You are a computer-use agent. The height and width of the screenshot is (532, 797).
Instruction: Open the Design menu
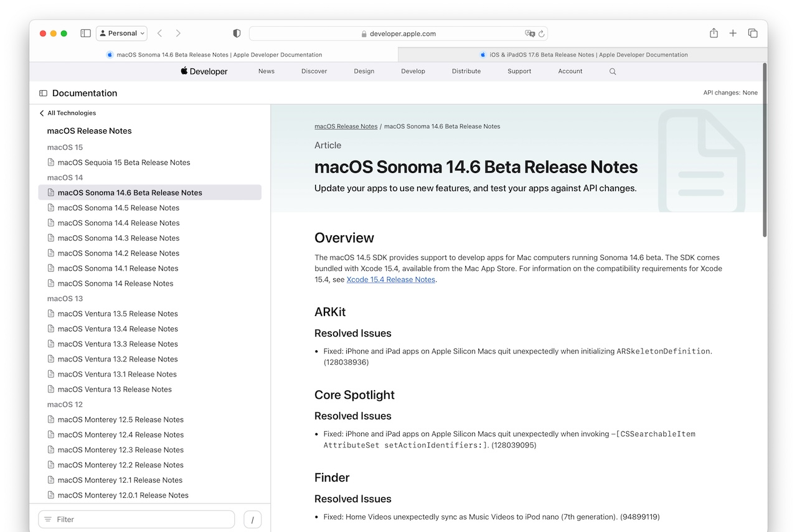[x=364, y=72]
